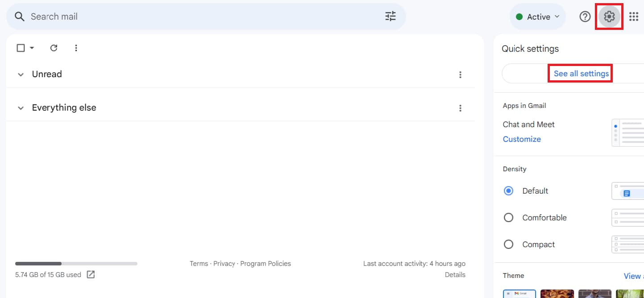644x298 pixels.
Task: Open Unread section options menu
Action: coord(460,74)
